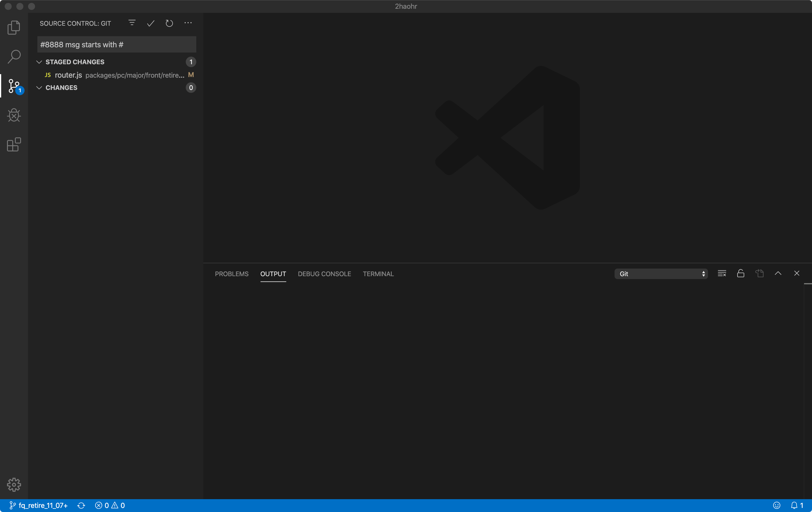Open the Manage gear icon
Viewport: 812px width, 512px height.
click(x=14, y=484)
